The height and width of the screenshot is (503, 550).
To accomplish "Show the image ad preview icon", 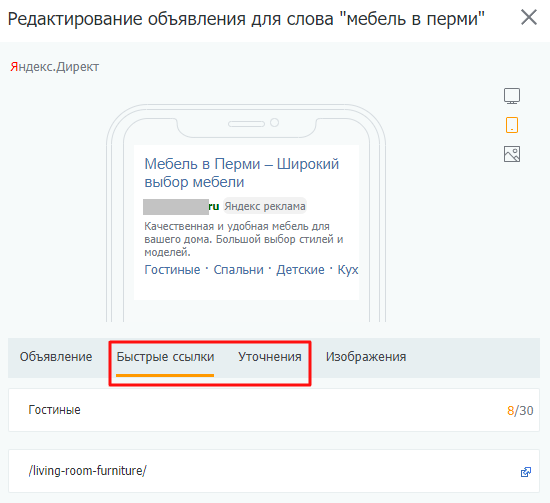I will [x=512, y=154].
